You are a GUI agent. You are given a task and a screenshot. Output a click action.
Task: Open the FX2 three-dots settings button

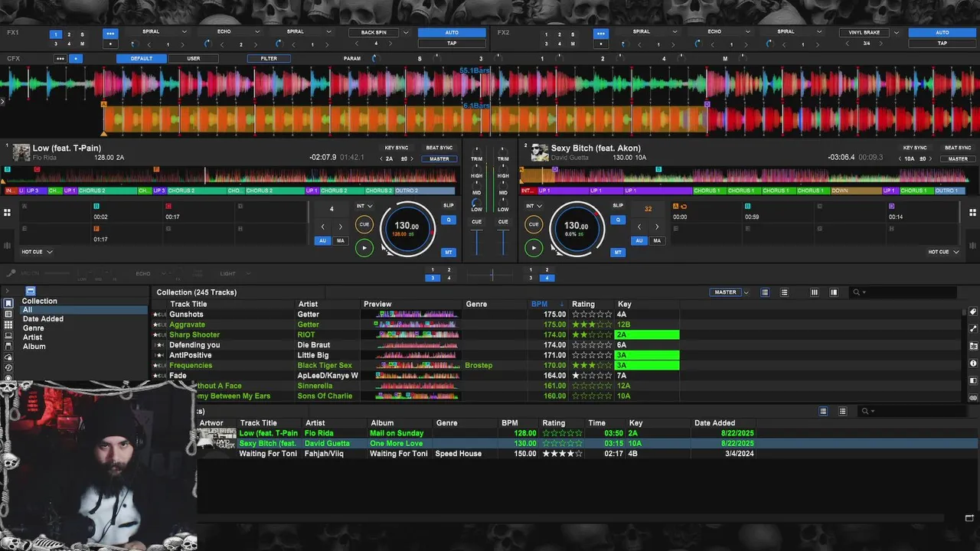click(601, 34)
